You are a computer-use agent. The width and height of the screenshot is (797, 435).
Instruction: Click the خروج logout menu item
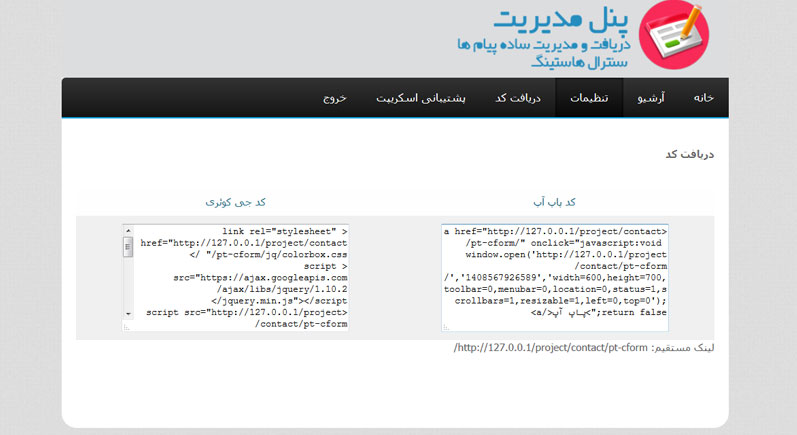334,98
